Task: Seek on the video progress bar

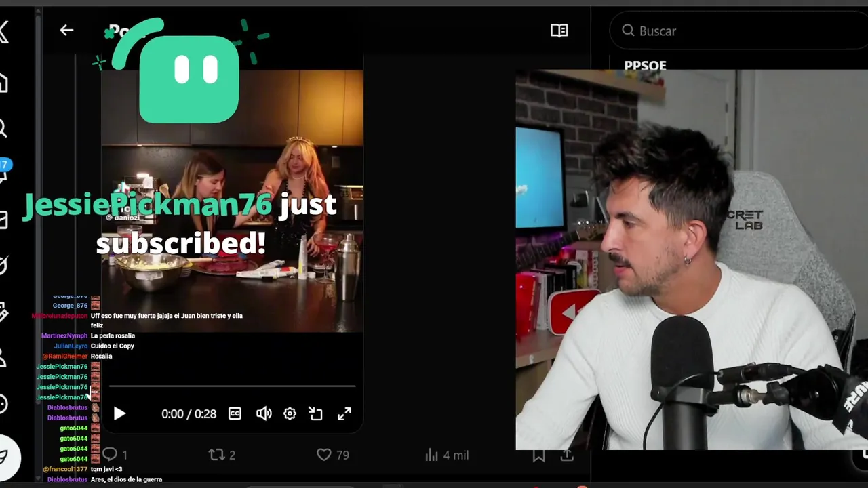Action: pyautogui.click(x=232, y=386)
